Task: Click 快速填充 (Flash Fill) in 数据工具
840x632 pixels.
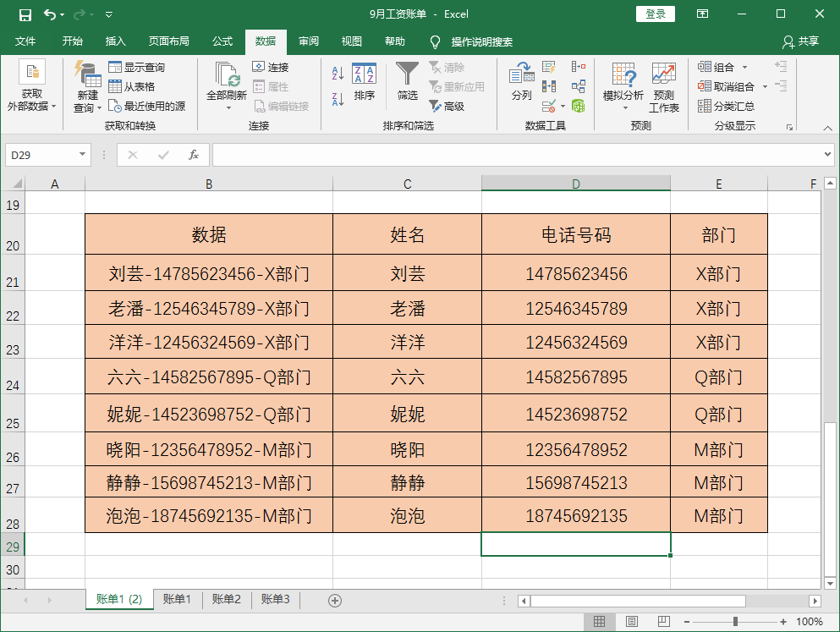Action: (x=548, y=67)
